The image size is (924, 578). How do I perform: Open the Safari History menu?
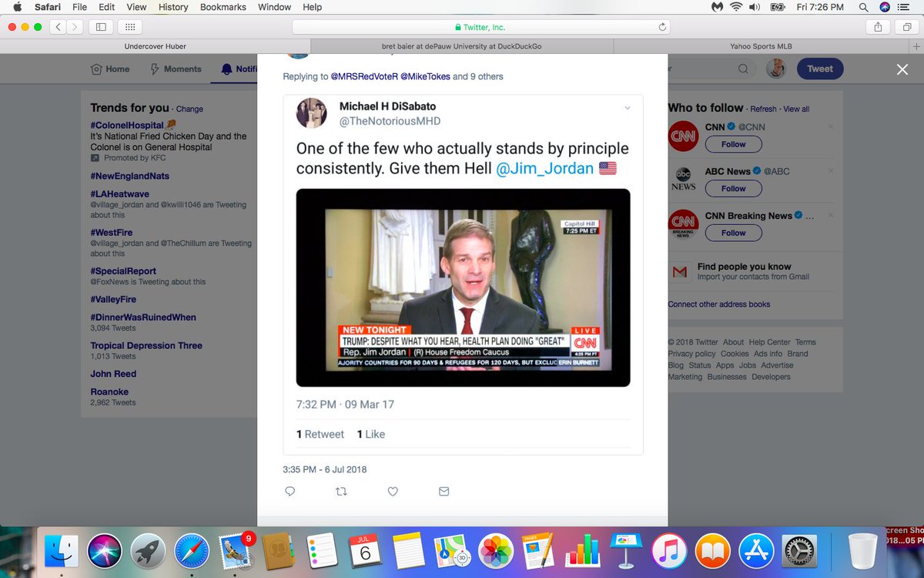click(x=173, y=7)
